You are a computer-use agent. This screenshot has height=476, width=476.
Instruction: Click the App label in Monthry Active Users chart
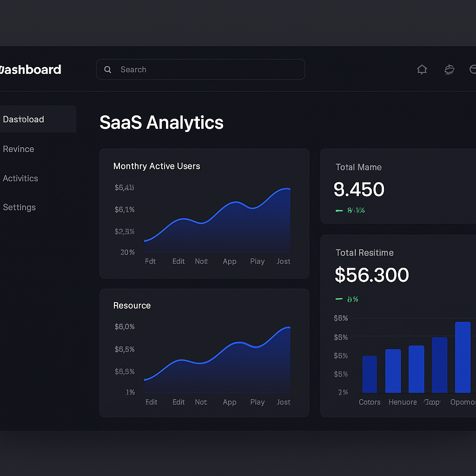[x=230, y=261]
